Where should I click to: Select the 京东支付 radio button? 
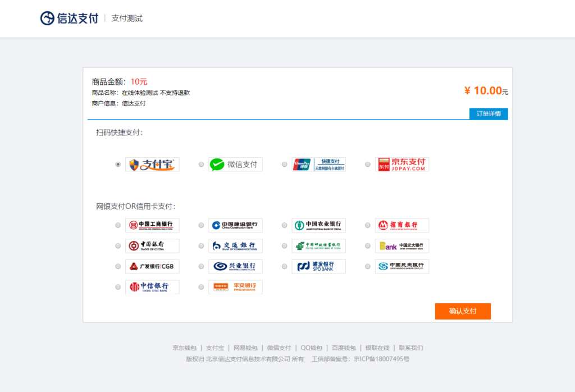367,165
